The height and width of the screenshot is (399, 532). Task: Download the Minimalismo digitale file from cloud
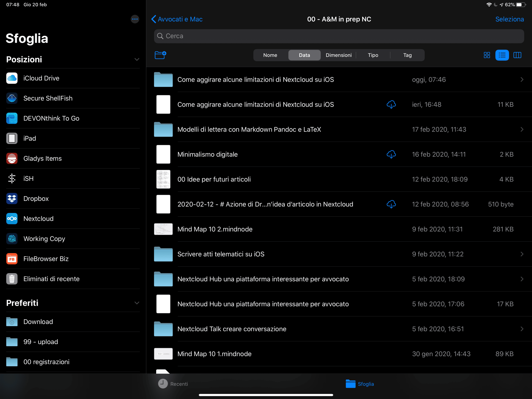coord(391,154)
